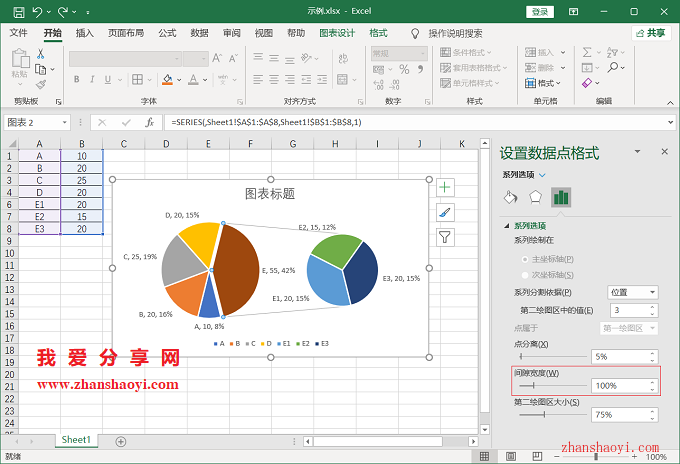
Task: Select the Sheet1 worksheet tab
Action: pos(76,440)
